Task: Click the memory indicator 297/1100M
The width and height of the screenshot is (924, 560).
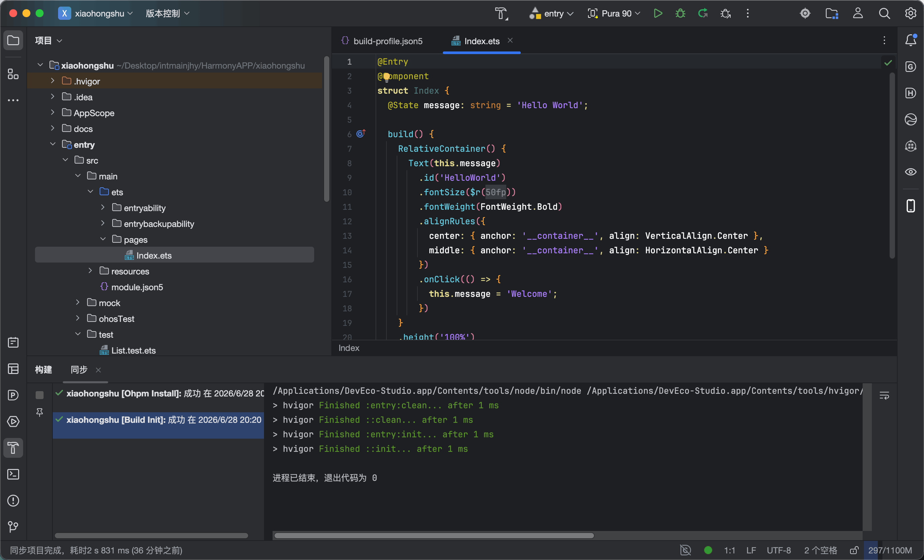Action: (x=890, y=550)
